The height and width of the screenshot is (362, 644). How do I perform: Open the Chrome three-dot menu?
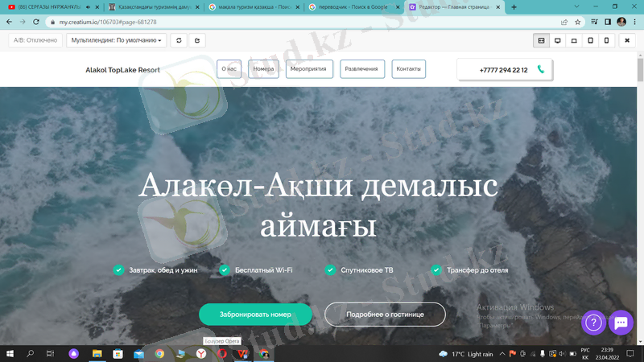[x=635, y=22]
